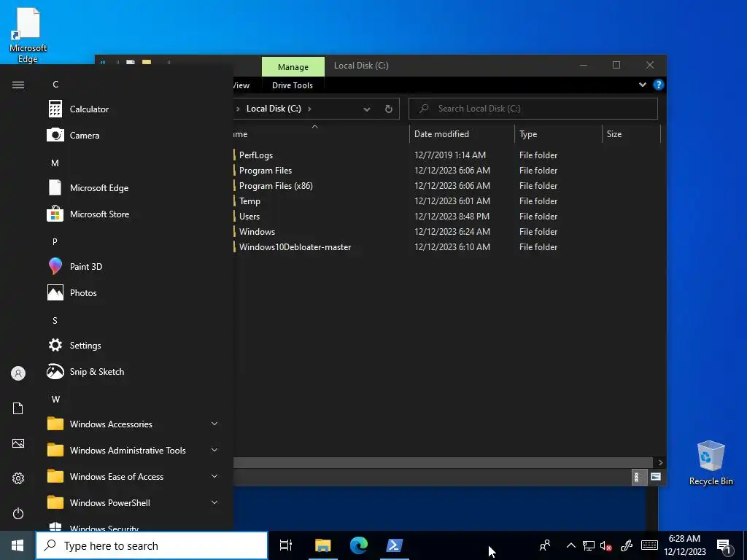747x560 pixels.
Task: Open the People icon in taskbar
Action: [x=545, y=545]
